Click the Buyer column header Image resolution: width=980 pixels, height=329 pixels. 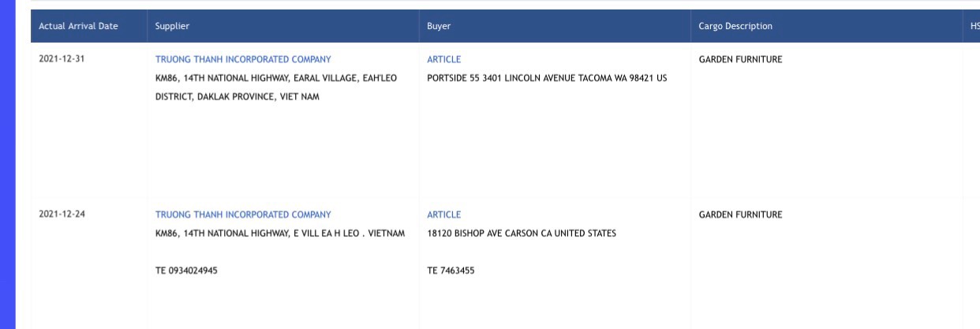(440, 26)
